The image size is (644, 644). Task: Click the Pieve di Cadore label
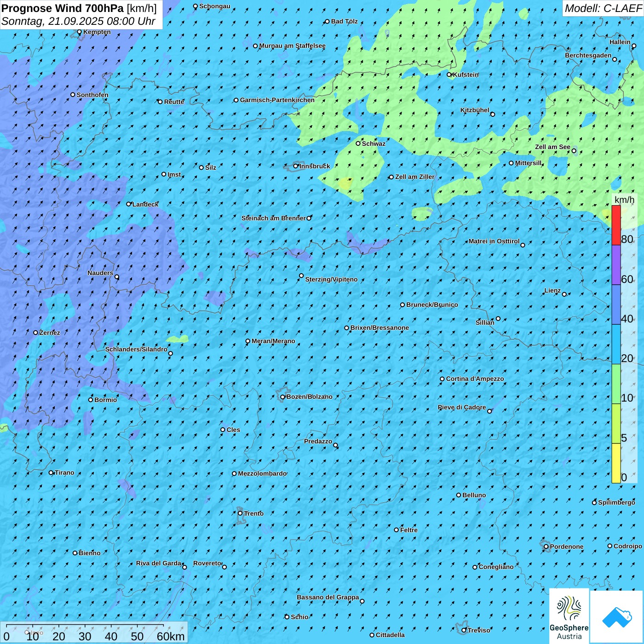coord(462,407)
